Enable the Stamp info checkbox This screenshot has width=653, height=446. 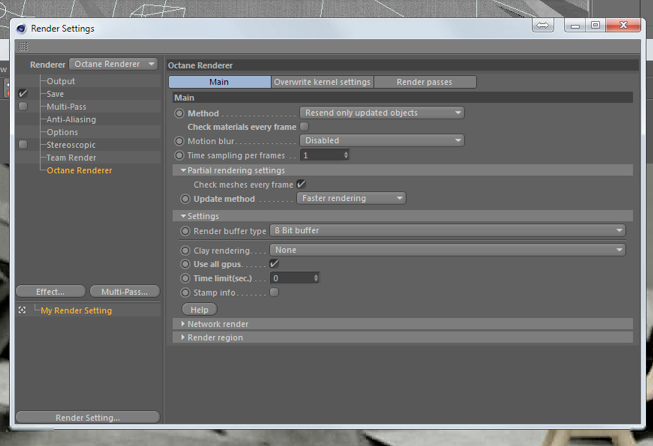point(274,292)
